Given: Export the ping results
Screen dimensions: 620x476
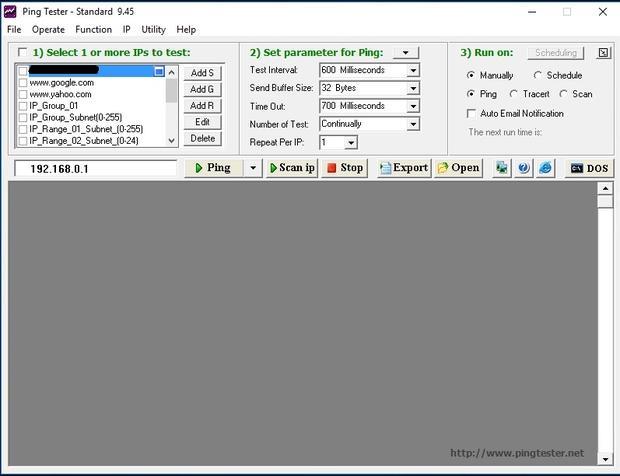Looking at the screenshot, I should pos(404,168).
